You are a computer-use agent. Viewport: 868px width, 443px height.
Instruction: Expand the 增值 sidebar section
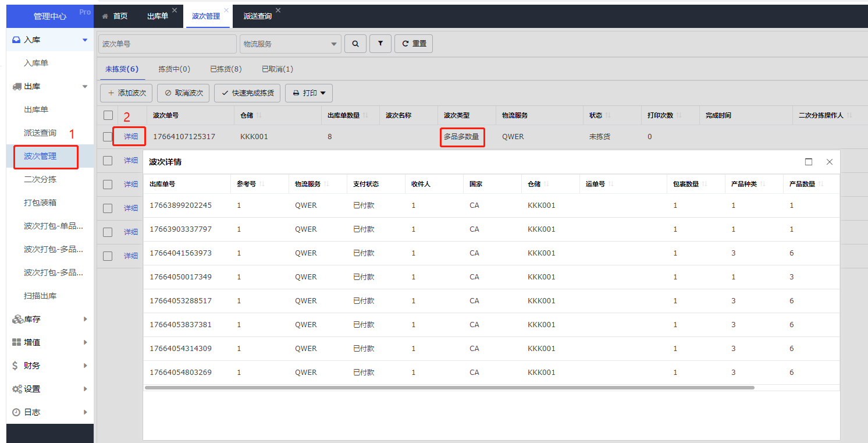pos(85,342)
